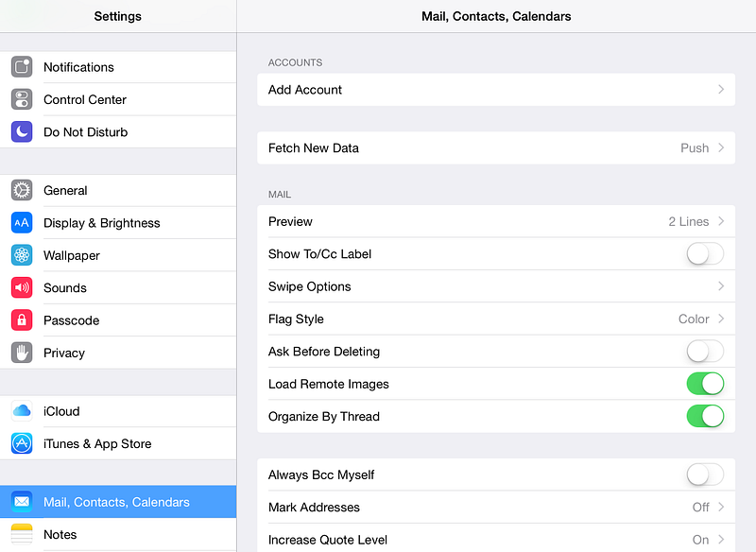
Task: Tap the Increase Quote Level label
Action: coord(328,540)
